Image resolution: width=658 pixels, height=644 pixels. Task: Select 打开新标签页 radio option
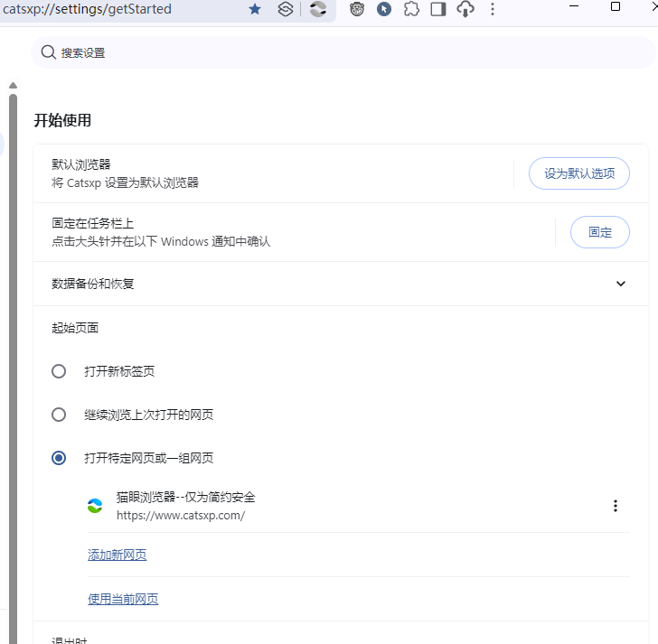pos(59,371)
